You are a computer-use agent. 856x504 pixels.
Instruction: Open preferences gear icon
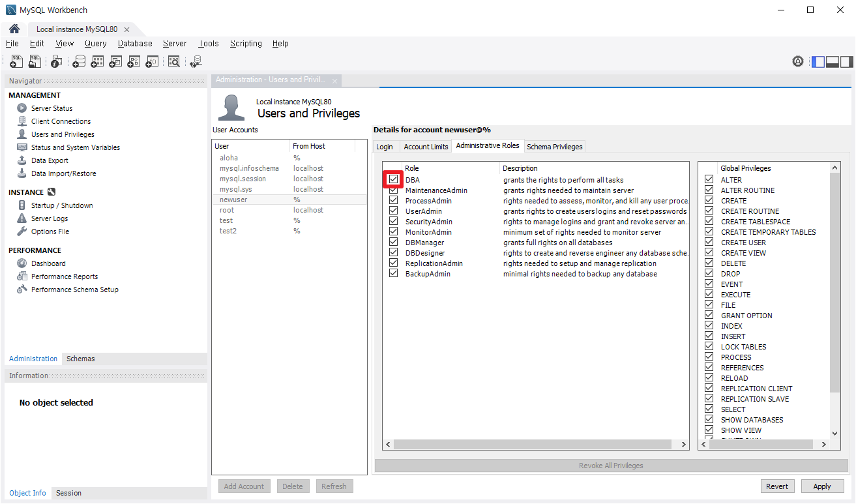(x=798, y=61)
